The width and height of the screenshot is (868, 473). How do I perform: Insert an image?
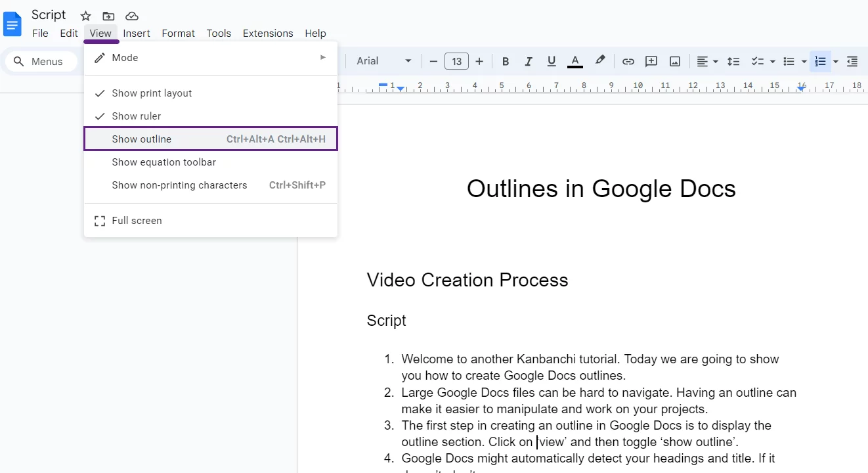[675, 61]
